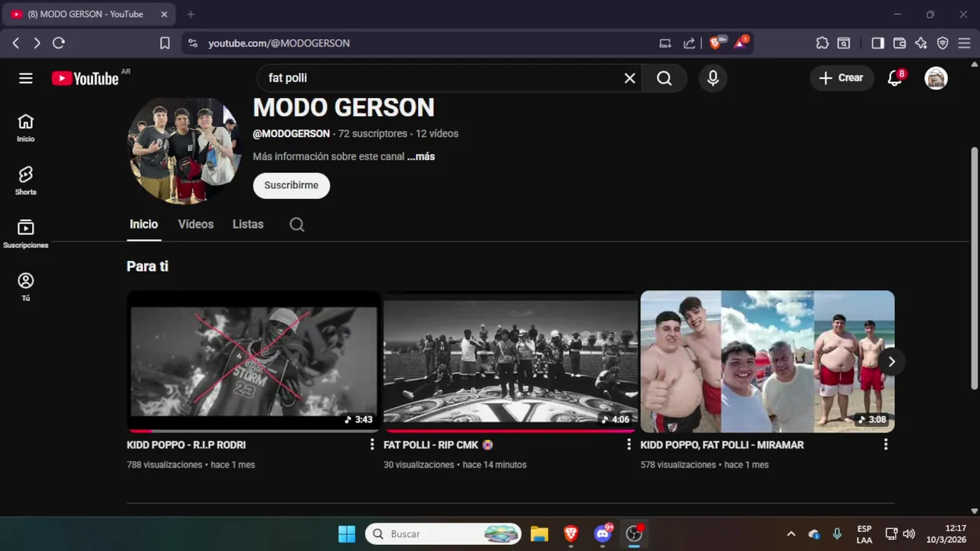
Task: Click '788 visualizaciones • hace 1 mes'
Action: [191, 465]
